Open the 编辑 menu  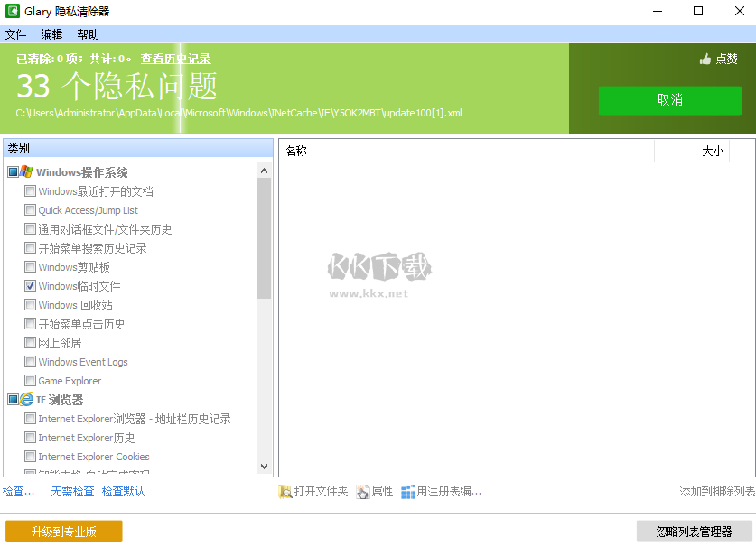click(x=51, y=34)
